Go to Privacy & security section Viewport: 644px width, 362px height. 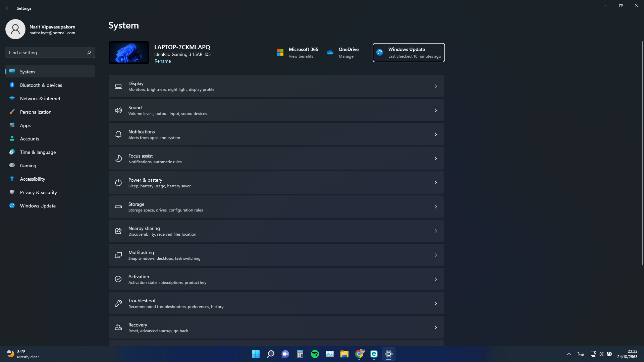coord(38,192)
